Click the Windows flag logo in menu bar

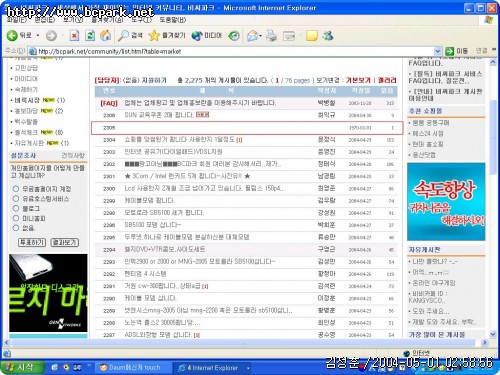tap(488, 20)
